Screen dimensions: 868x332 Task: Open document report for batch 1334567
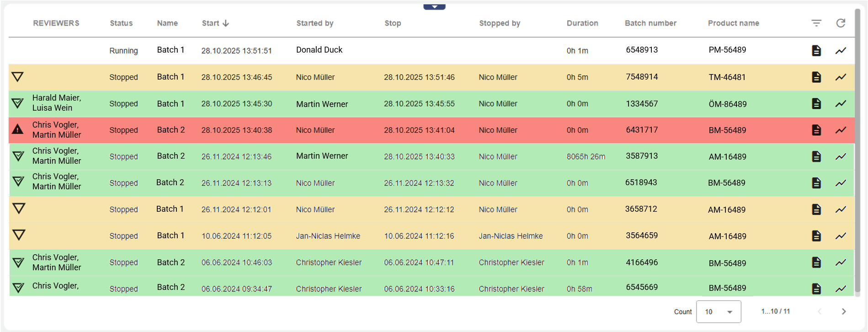pyautogui.click(x=816, y=104)
